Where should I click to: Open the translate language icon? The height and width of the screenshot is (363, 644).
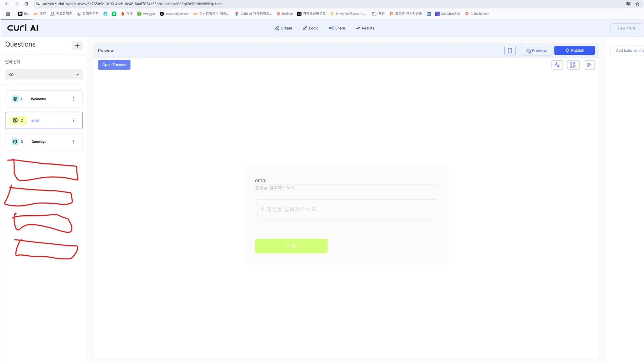[x=557, y=65]
